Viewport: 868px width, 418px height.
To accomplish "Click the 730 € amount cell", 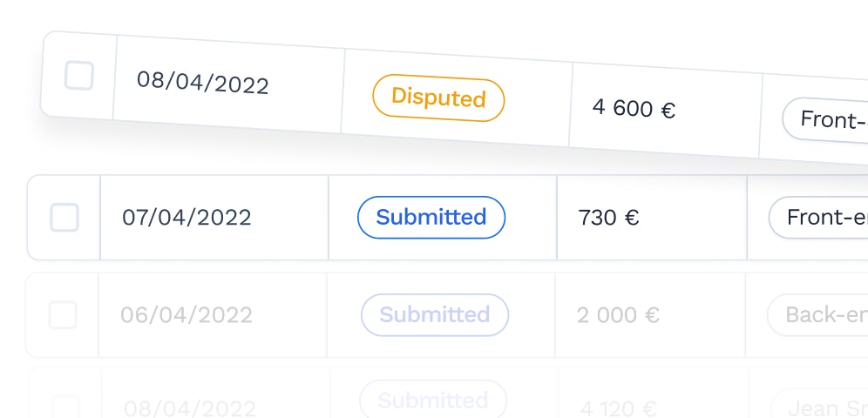I will tap(608, 218).
